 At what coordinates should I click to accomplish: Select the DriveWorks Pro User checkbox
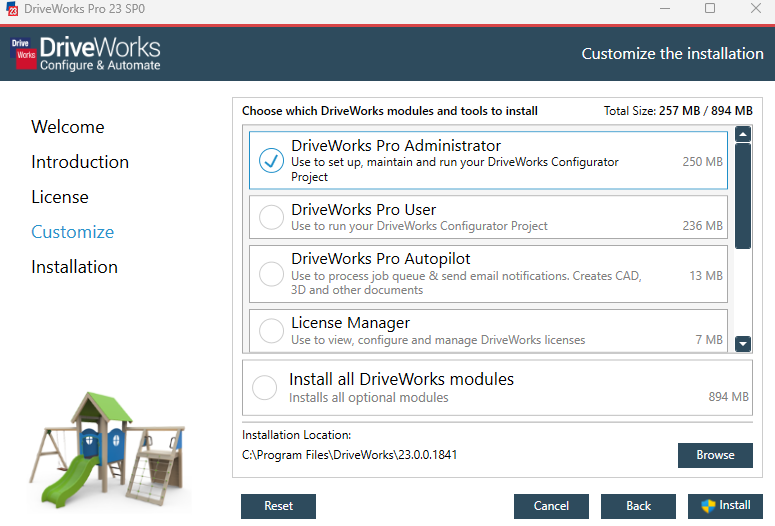271,217
